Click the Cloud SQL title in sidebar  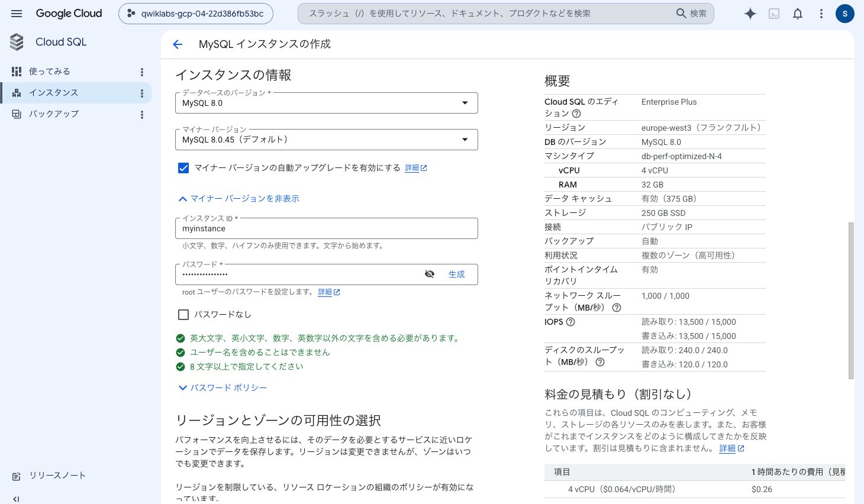point(61,42)
